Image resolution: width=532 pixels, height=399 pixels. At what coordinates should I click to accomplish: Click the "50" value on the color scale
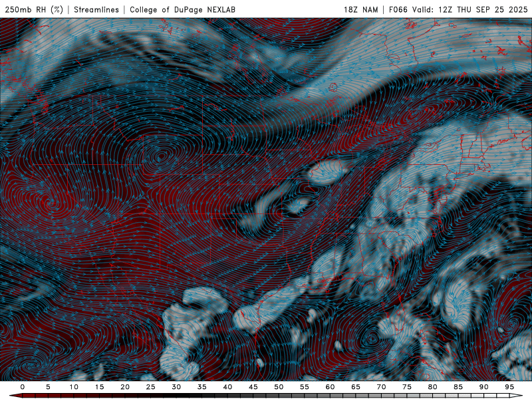click(x=279, y=387)
